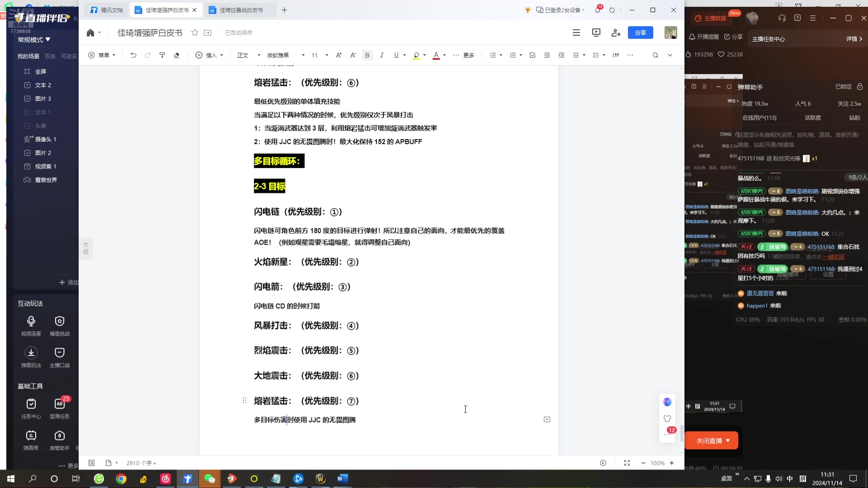The width and height of the screenshot is (868, 488).
Task: Open 任务中心 tool
Action: pos(31,408)
